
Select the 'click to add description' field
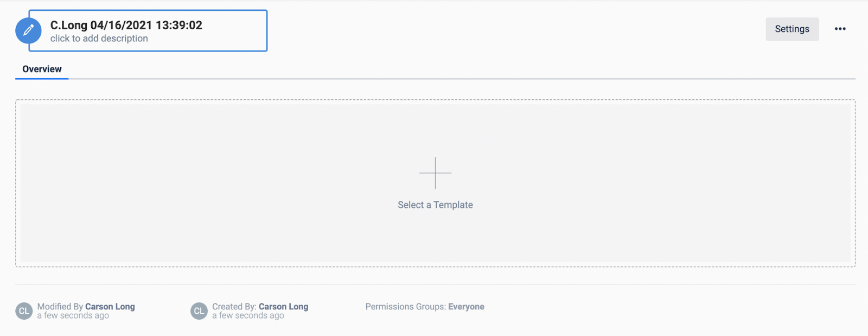pyautogui.click(x=99, y=39)
